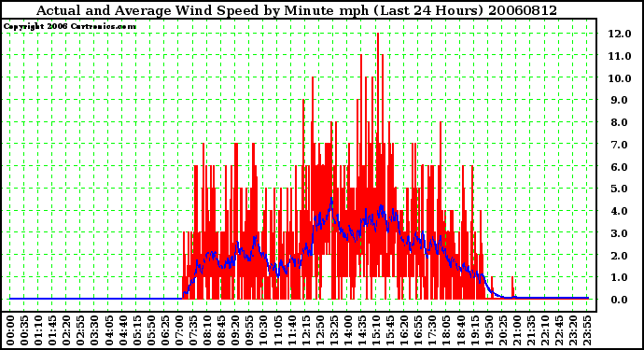Click the 06:25 time label
Image resolution: width=644 pixels, height=350 pixels.
tap(164, 331)
